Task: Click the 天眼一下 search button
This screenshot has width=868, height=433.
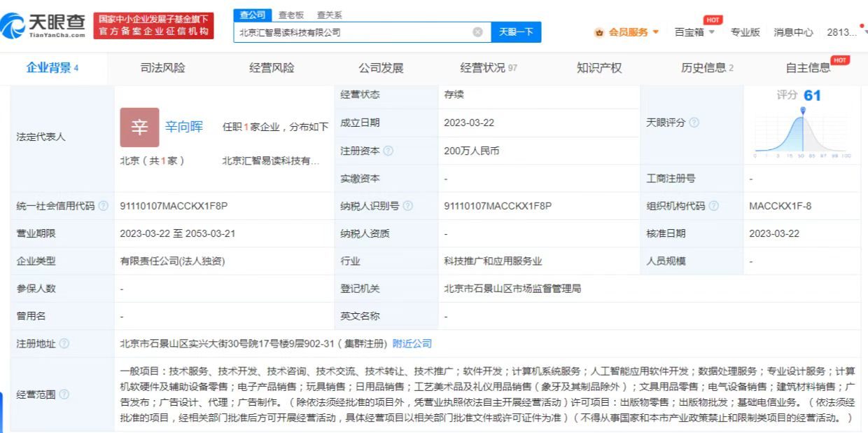Action: pos(517,32)
